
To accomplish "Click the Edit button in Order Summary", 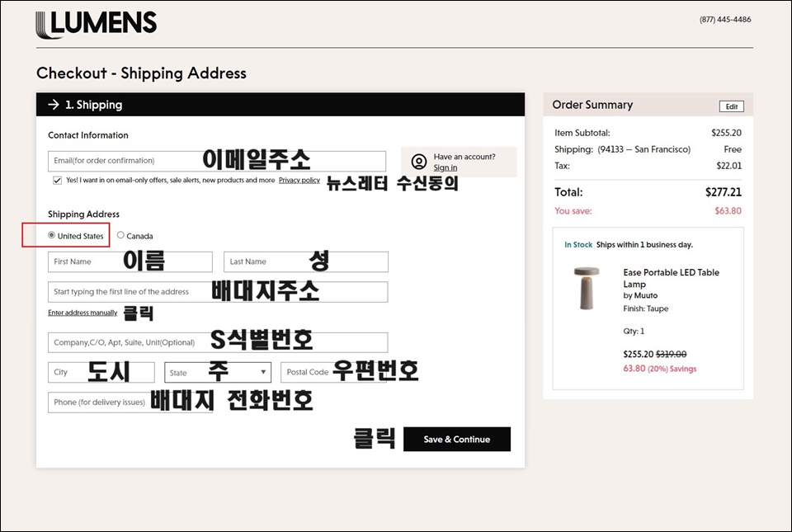I will pos(732,106).
